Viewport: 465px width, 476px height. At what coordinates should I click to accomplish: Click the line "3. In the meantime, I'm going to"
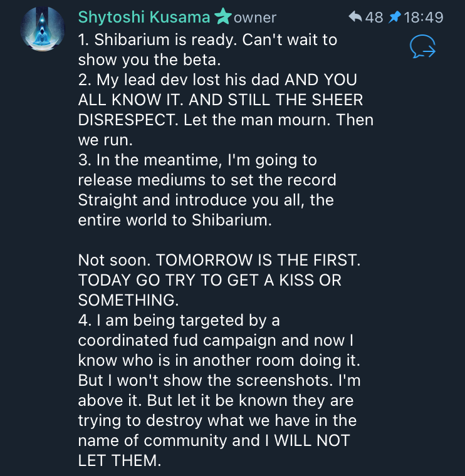pos(197,160)
